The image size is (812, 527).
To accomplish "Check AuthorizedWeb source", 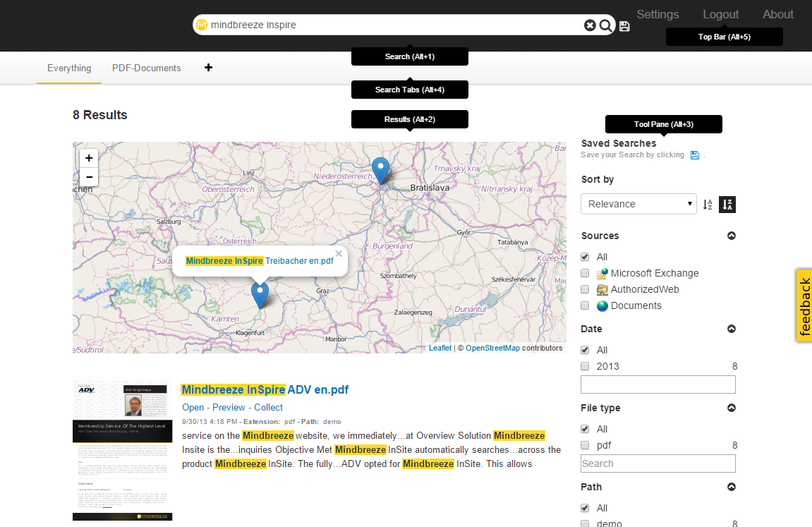I will pos(585,289).
